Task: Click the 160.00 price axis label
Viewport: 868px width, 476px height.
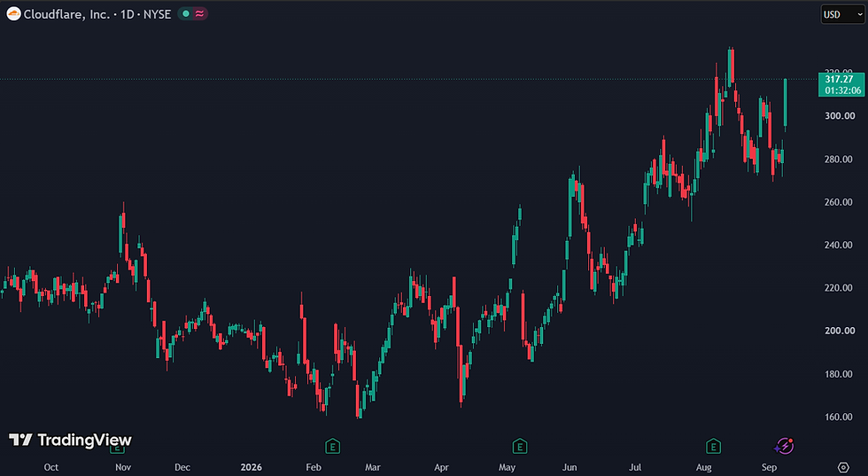Action: pyautogui.click(x=839, y=417)
